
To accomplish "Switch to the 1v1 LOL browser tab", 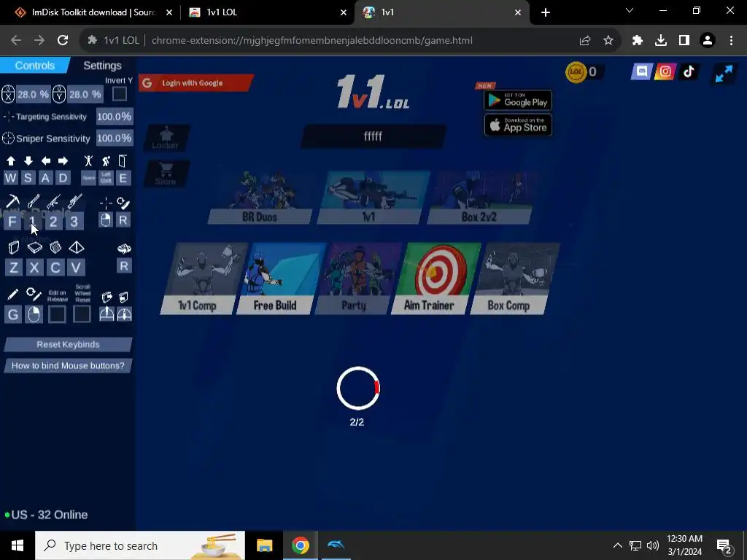I will coord(267,12).
